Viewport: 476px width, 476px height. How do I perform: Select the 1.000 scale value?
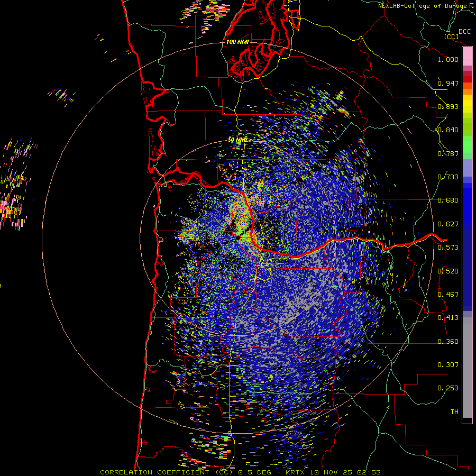pos(448,59)
